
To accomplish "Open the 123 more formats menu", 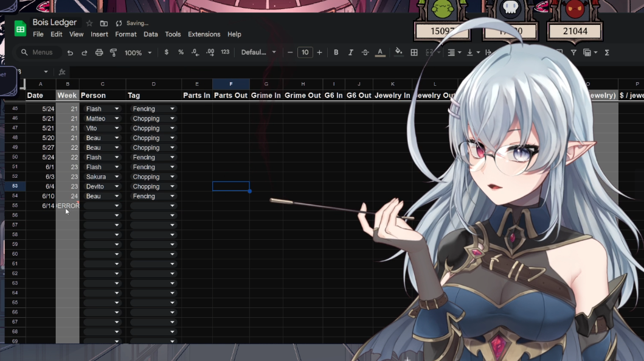I will click(225, 52).
